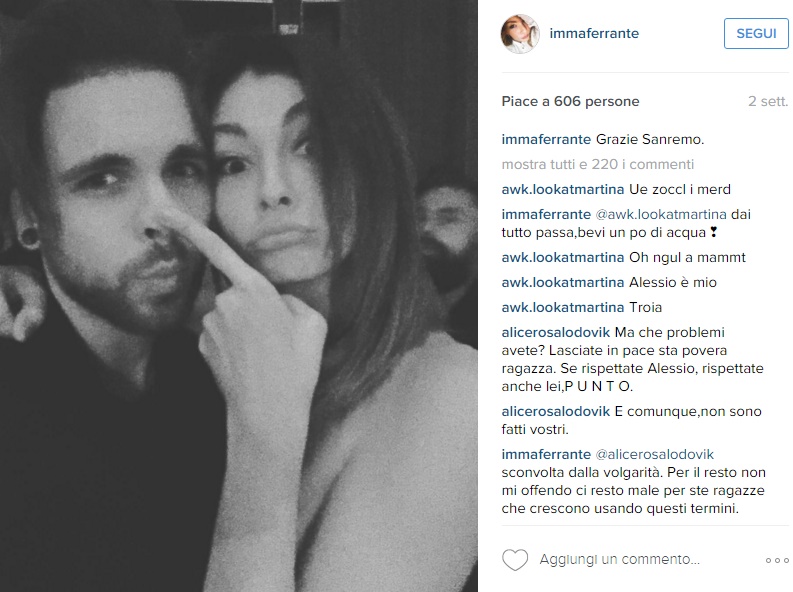Open immaferrante profile avatar picture
The width and height of the screenshot is (793, 592).
tap(520, 34)
